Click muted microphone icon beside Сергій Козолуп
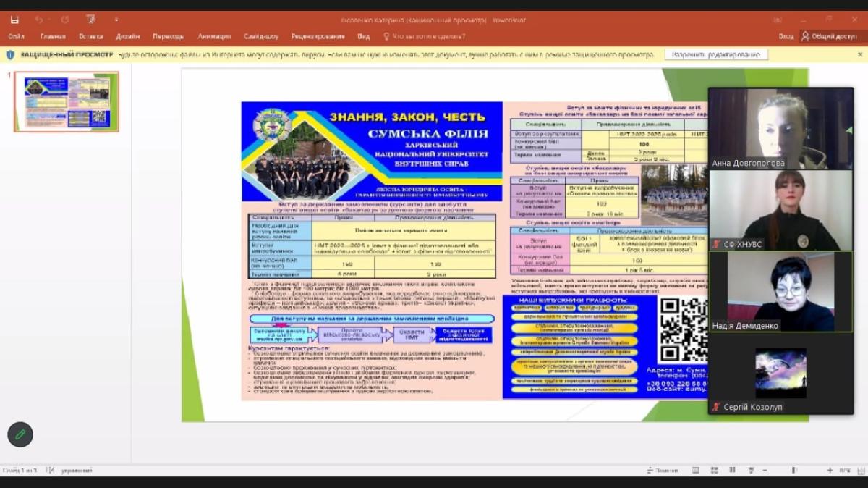This screenshot has height=488, width=868. (x=717, y=407)
